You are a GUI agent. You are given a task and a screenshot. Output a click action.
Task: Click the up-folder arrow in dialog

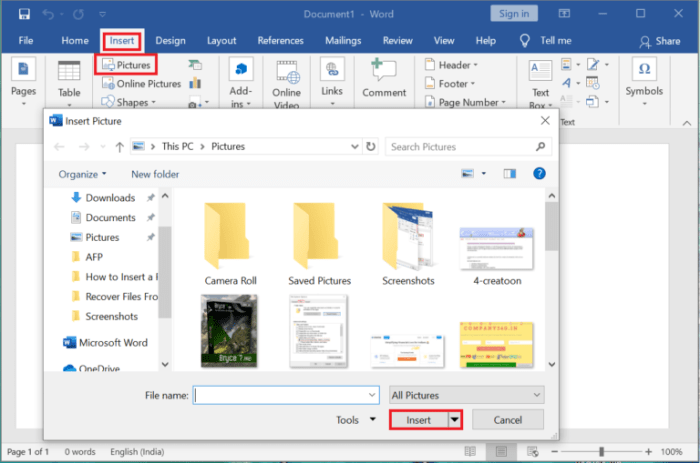point(119,147)
